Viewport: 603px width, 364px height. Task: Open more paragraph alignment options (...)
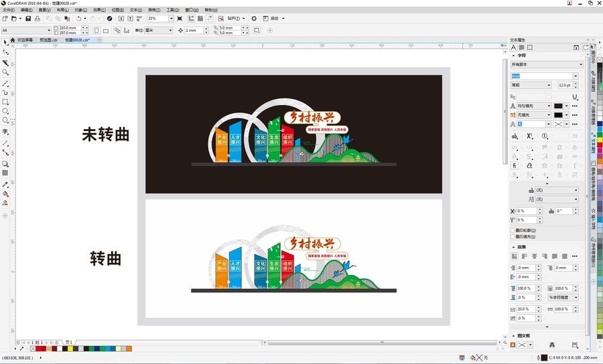(x=575, y=256)
